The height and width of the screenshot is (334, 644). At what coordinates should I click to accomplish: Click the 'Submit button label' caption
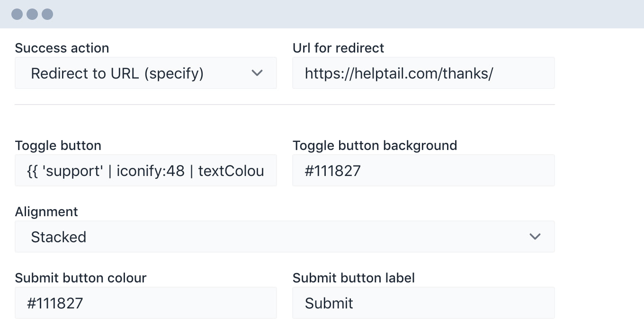[354, 278]
